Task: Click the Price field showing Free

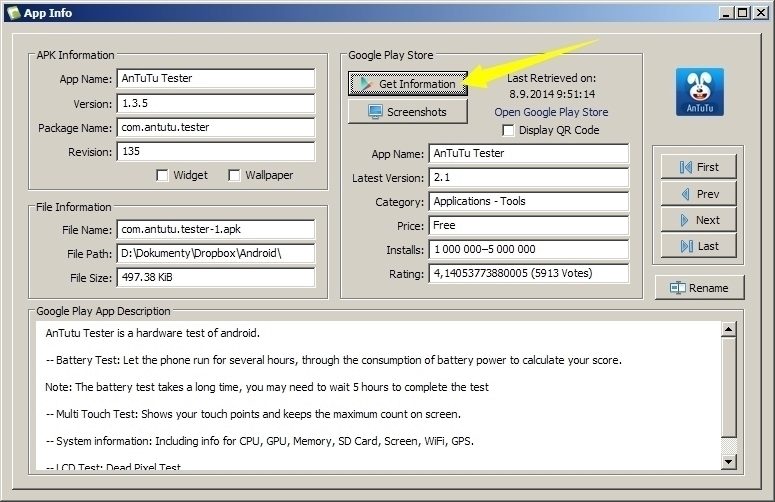Action: (x=529, y=225)
